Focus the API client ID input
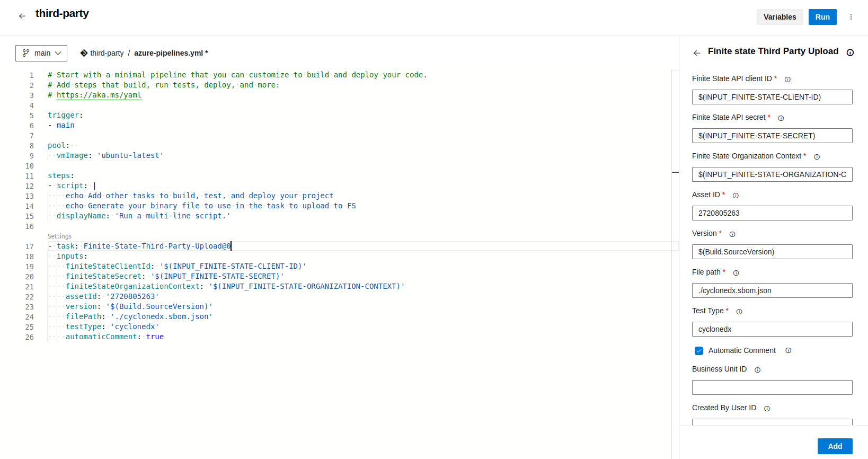The image size is (868, 459). pyautogui.click(x=772, y=97)
